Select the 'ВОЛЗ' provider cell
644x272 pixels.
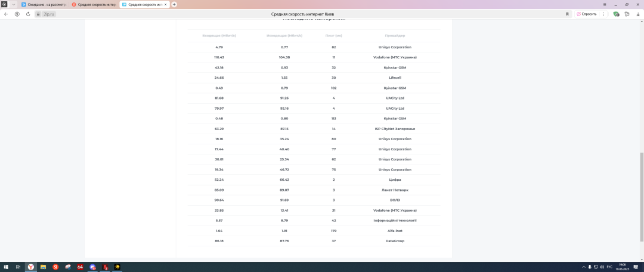[395, 200]
